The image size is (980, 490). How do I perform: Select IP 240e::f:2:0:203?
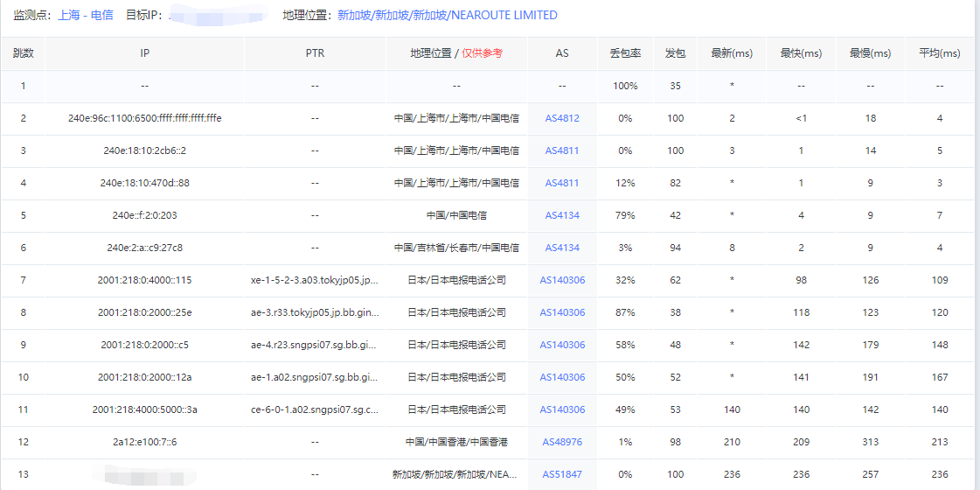click(145, 215)
